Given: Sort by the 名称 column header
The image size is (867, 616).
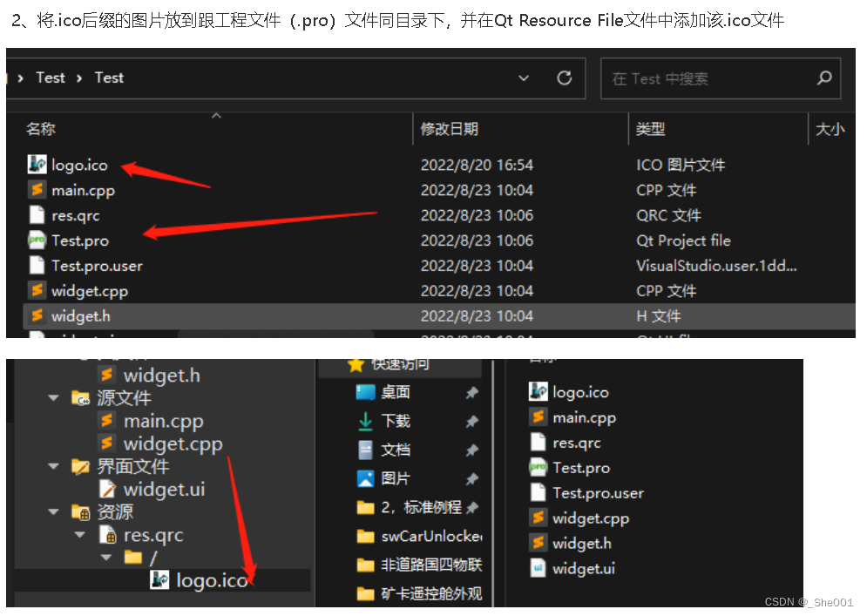Looking at the screenshot, I should pyautogui.click(x=41, y=129).
